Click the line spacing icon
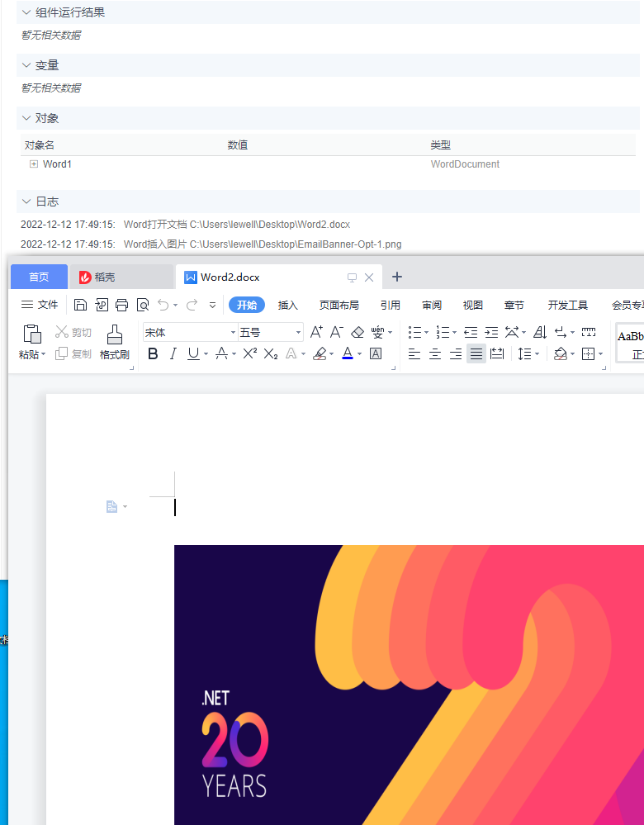Viewport: 644px width, 825px height. pyautogui.click(x=524, y=354)
